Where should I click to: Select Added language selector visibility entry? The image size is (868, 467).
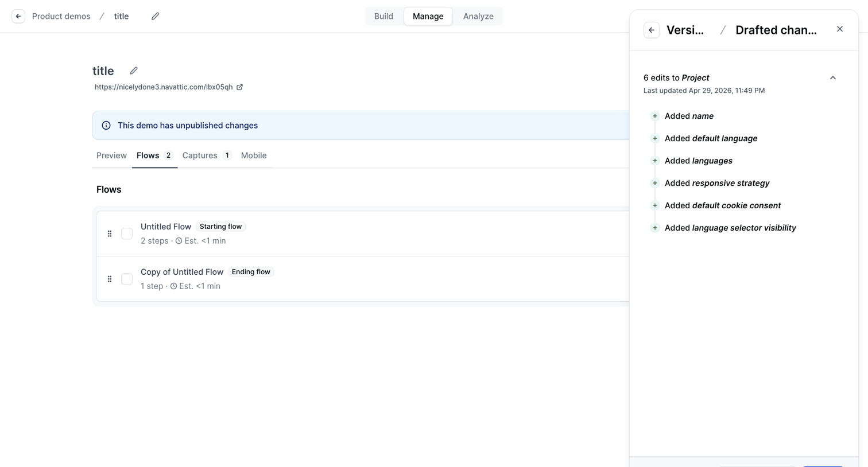730,228
